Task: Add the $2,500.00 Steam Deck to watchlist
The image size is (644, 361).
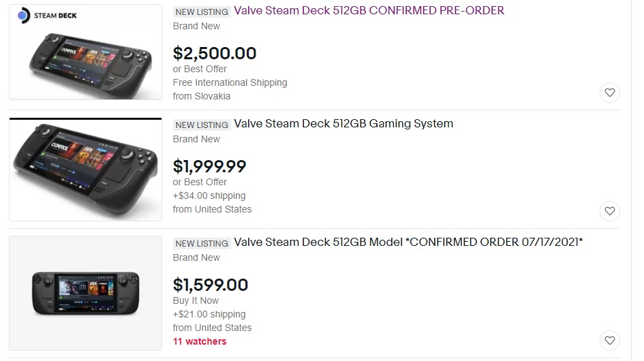Action: coord(610,93)
